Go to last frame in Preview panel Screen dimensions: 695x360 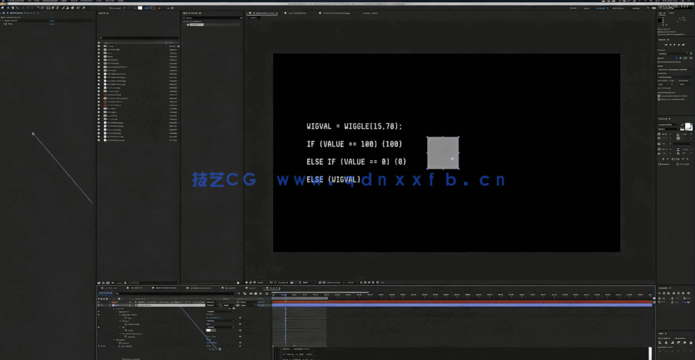pyautogui.click(x=683, y=45)
